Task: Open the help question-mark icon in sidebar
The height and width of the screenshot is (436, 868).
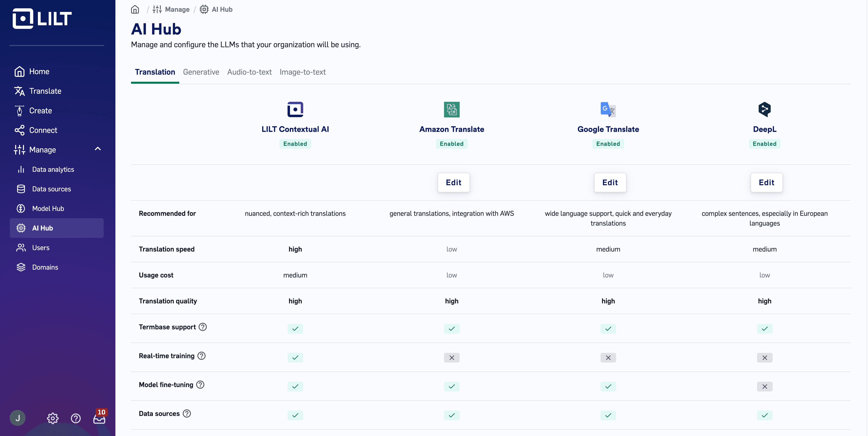Action: click(76, 418)
